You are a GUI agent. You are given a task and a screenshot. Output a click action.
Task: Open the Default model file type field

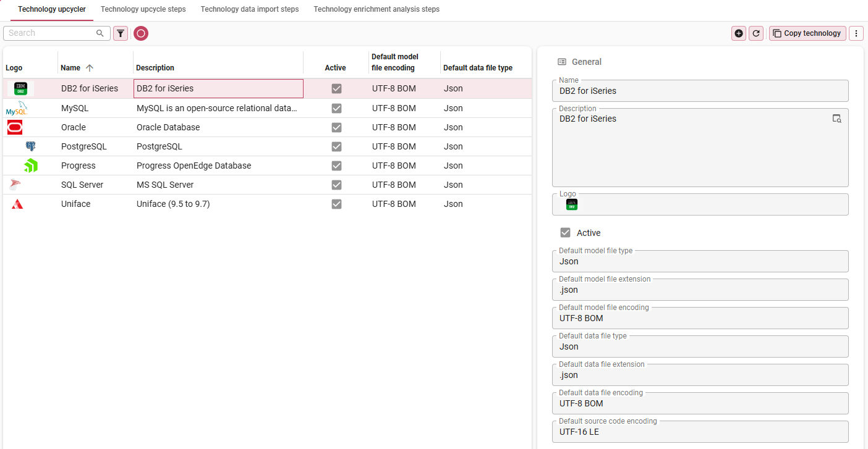click(700, 261)
